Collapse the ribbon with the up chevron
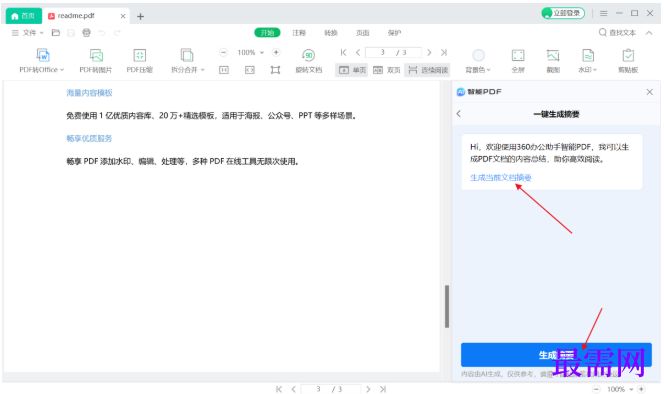 tap(649, 33)
